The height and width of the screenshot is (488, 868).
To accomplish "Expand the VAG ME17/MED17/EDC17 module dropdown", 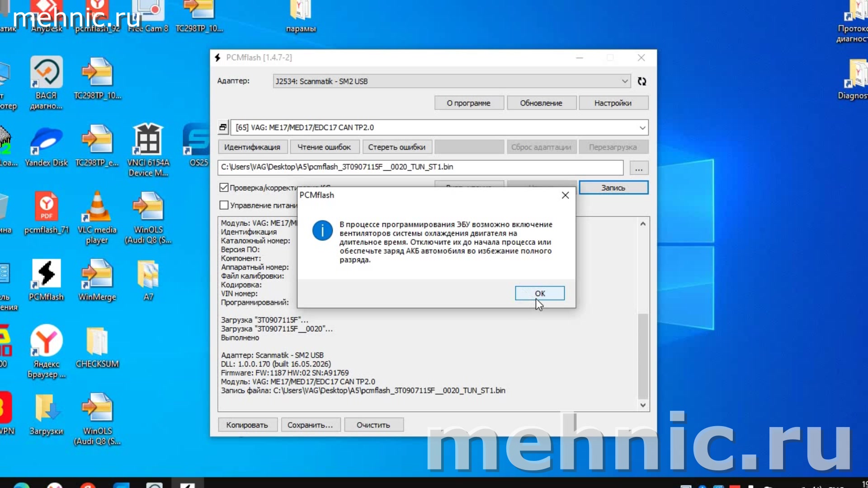I will coord(642,128).
